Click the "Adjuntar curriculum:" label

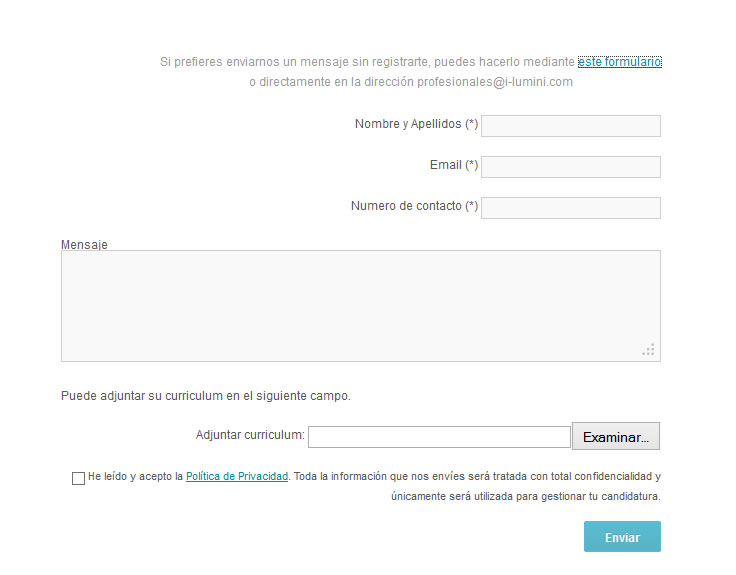tap(250, 436)
